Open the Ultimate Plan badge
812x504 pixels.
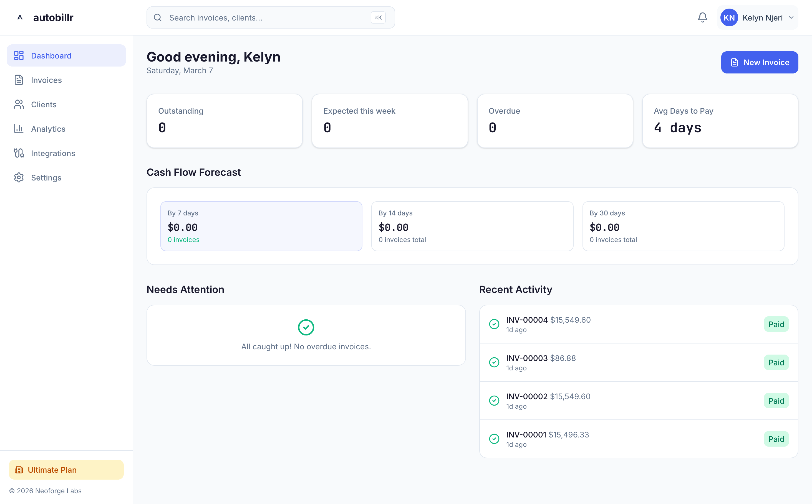[66, 469]
